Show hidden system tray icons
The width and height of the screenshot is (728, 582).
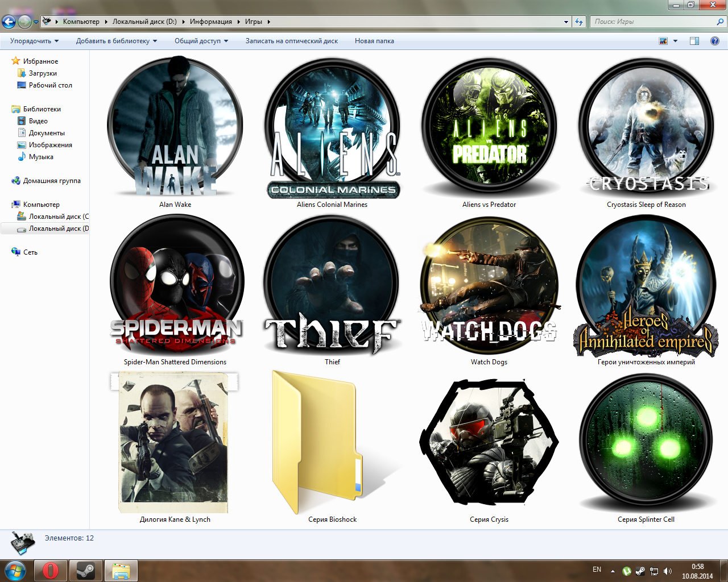pyautogui.click(x=613, y=571)
